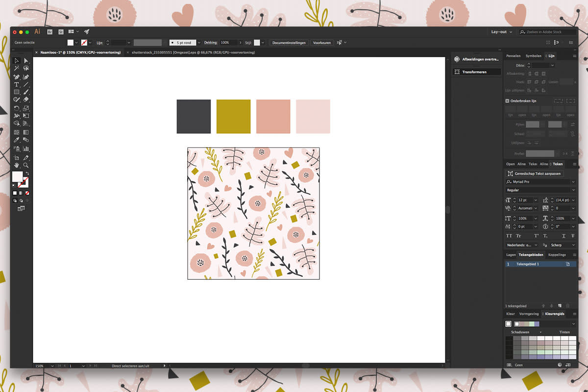Open Adobe Bridge from the Br icon
The height and width of the screenshot is (392, 588).
pos(49,31)
